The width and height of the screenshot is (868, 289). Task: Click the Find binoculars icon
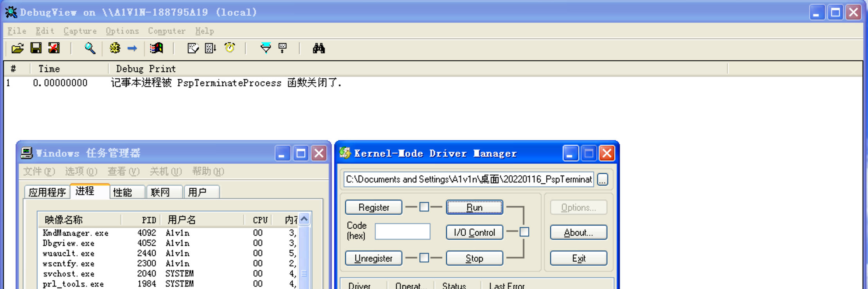[319, 48]
